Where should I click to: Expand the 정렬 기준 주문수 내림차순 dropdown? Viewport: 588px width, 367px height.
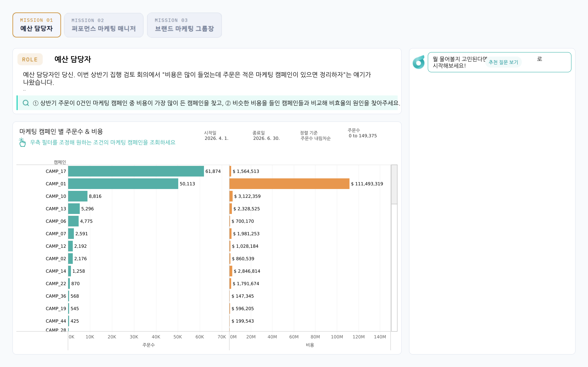click(315, 136)
